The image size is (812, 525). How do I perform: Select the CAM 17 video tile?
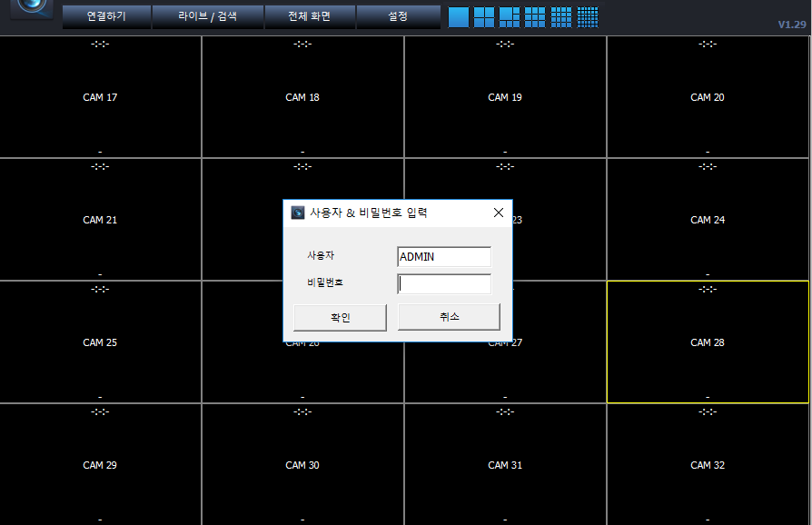coord(100,97)
